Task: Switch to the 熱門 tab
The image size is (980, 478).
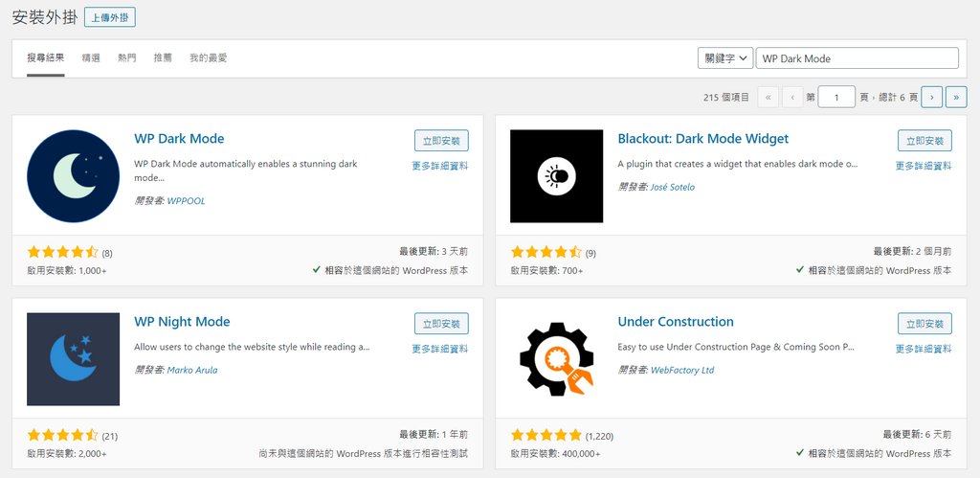Action: tap(126, 58)
